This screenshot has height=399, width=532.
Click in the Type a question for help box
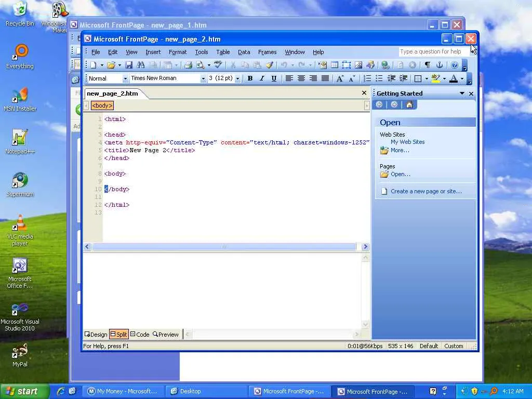click(x=434, y=51)
